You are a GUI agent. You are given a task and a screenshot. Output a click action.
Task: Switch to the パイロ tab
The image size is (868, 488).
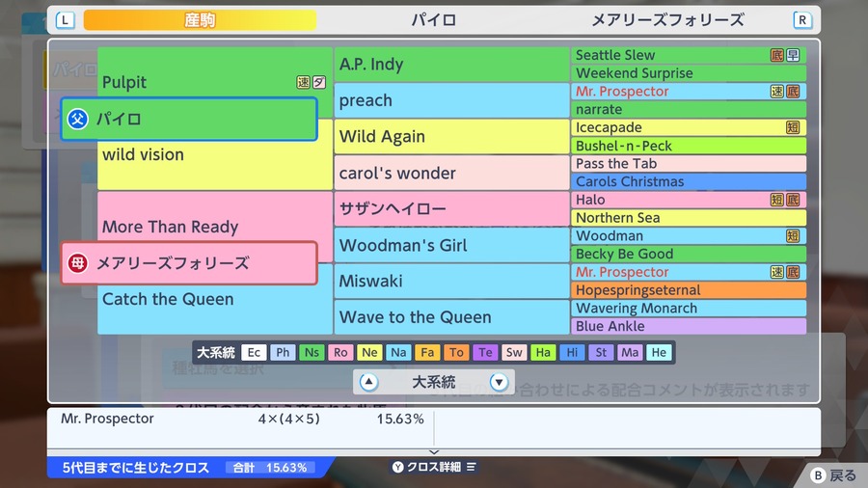coord(433,20)
